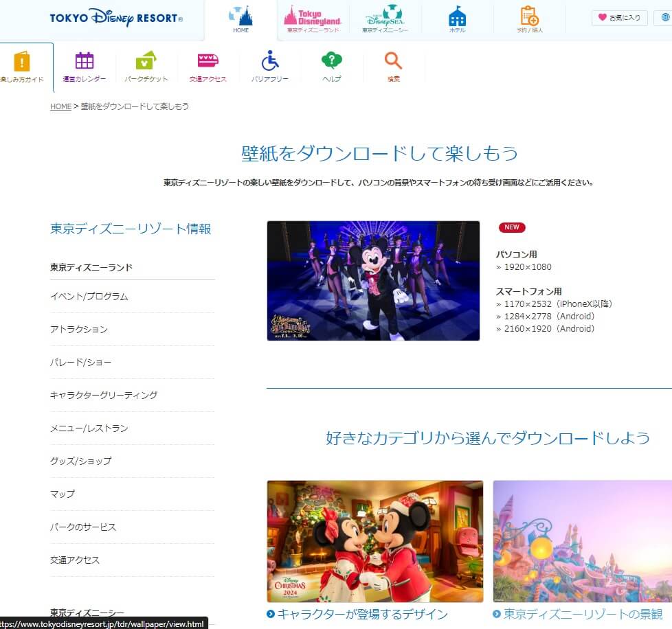672x629 pixels.
Task: Open the Tokyo DisneySea park icon
Action: click(x=385, y=19)
